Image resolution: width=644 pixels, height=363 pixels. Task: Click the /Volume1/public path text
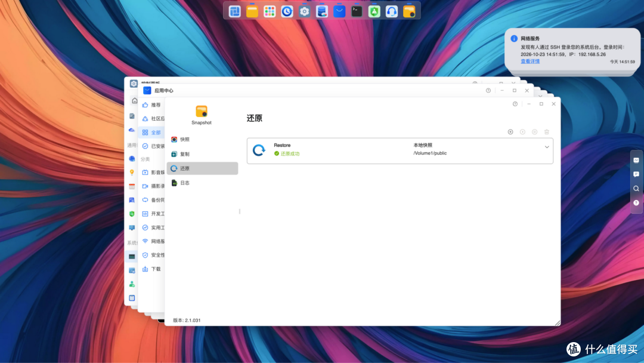coord(430,153)
